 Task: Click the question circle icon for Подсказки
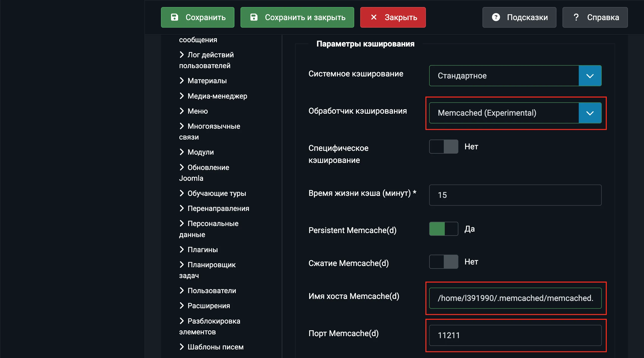pyautogui.click(x=496, y=17)
